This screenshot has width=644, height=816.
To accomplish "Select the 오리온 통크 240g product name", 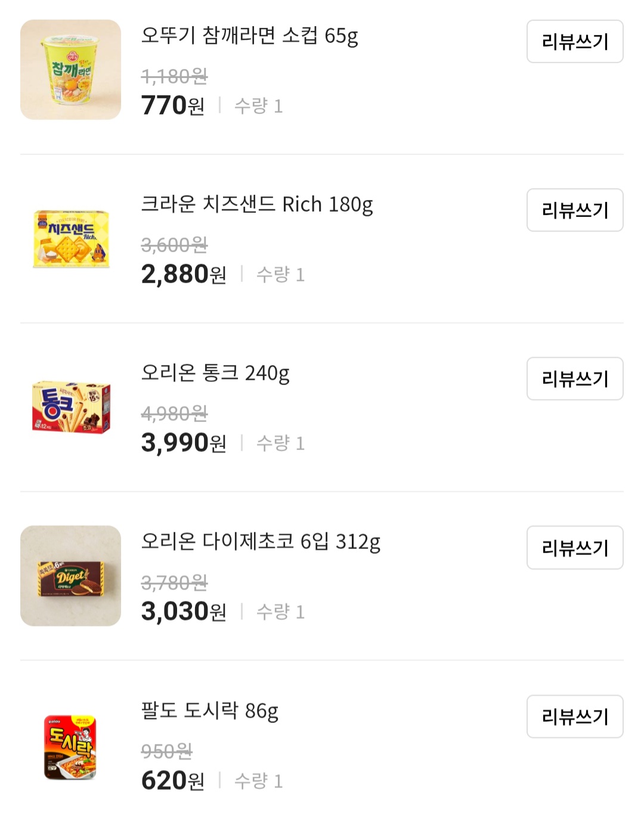I will [215, 373].
